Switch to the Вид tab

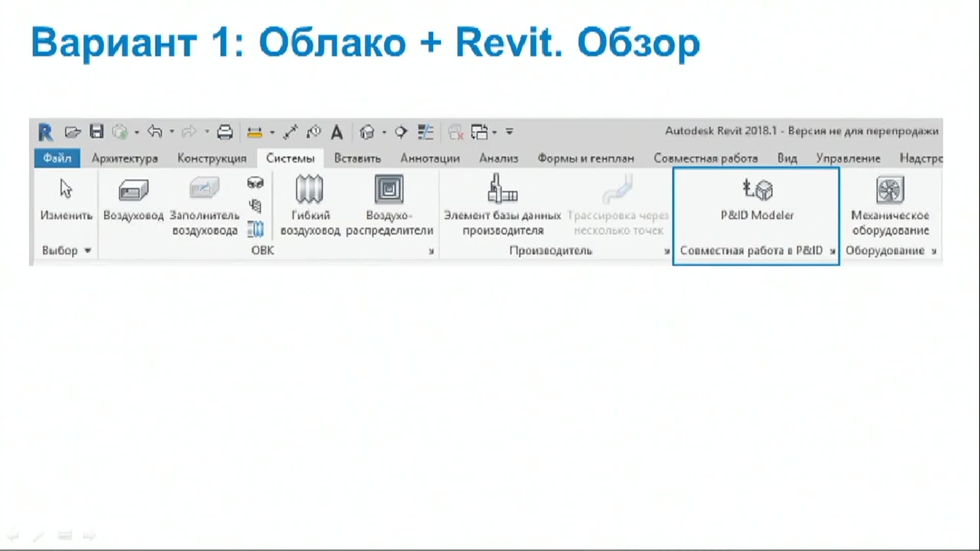pos(787,159)
